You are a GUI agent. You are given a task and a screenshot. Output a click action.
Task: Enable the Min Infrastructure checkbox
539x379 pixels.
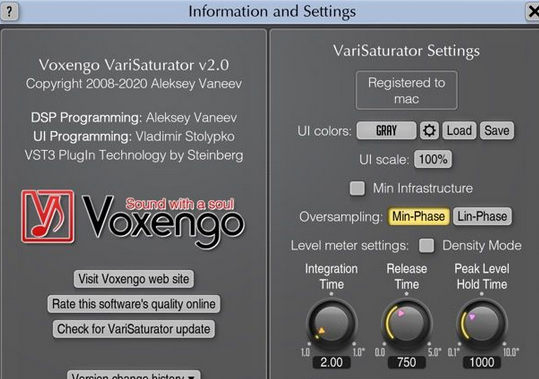click(357, 188)
